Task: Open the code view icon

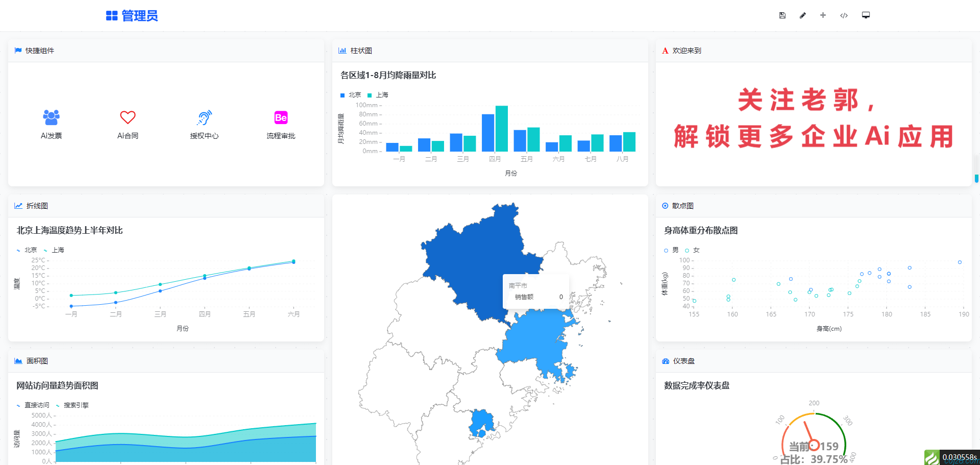Action: click(x=844, y=15)
